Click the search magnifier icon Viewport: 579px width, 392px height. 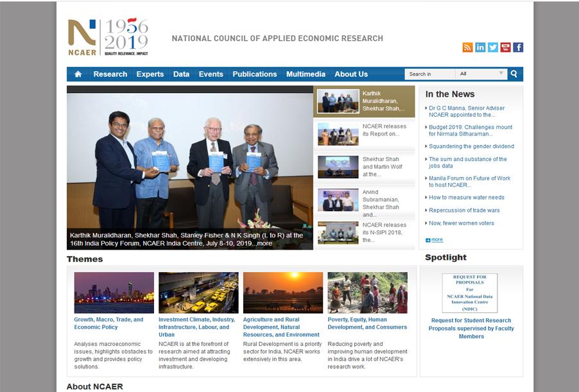coord(514,74)
